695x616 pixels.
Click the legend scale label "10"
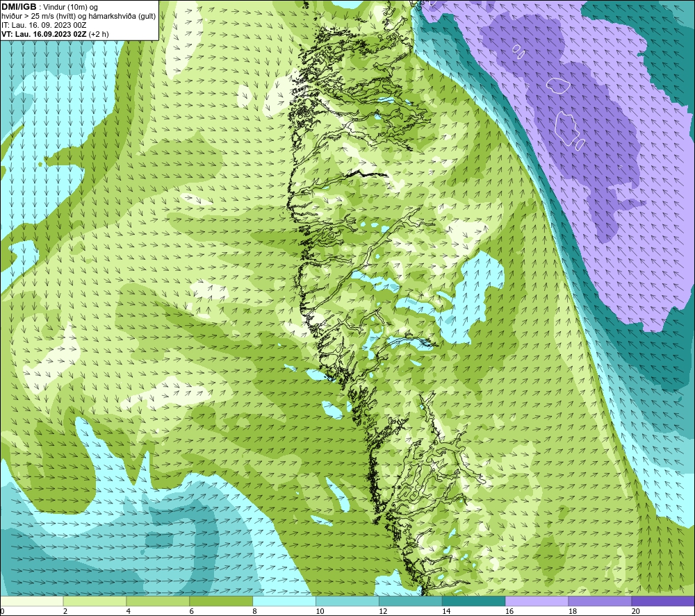click(320, 611)
